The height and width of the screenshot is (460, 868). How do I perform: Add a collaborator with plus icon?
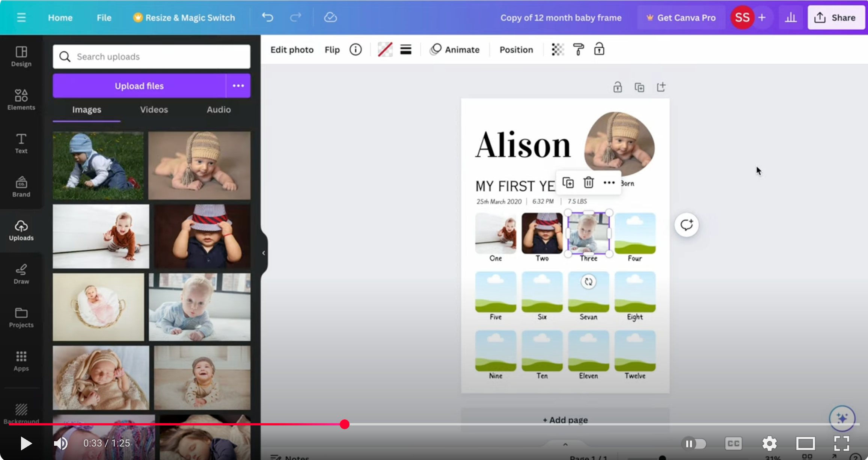[762, 18]
